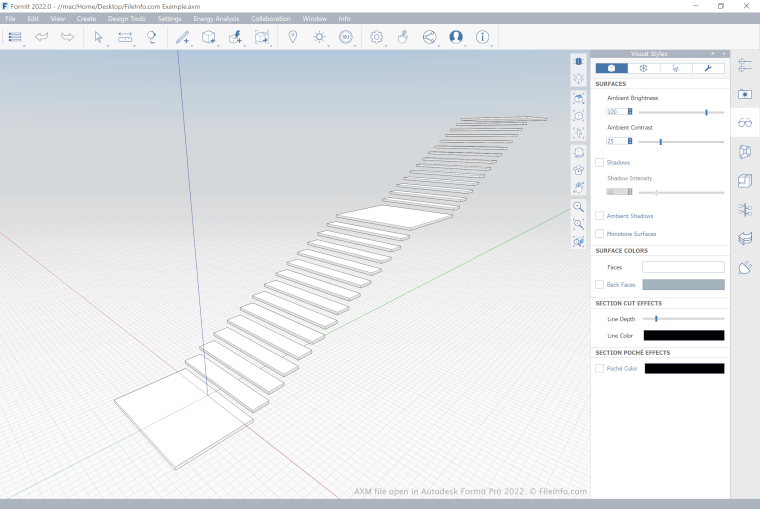Open the Energy Analysis menu

pos(216,19)
